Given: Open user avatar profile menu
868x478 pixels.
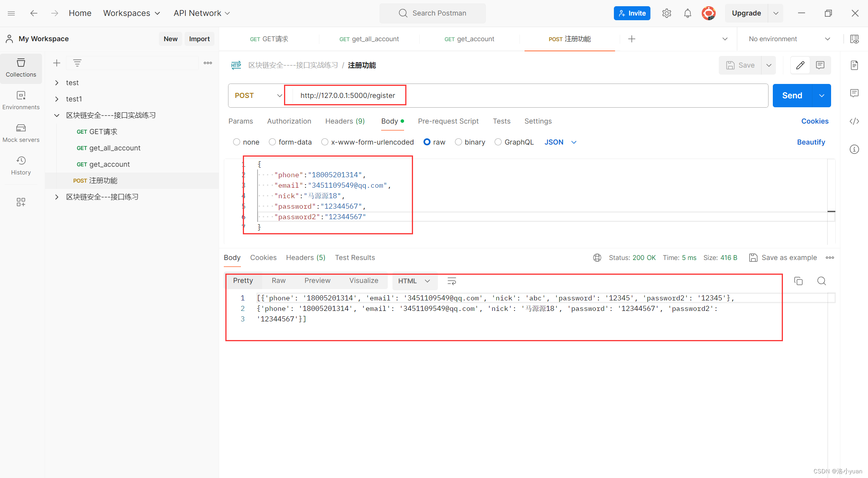Looking at the screenshot, I should (709, 13).
